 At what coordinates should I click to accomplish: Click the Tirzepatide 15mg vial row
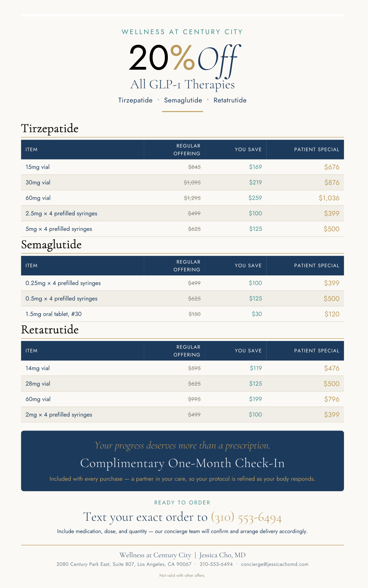tap(182, 167)
